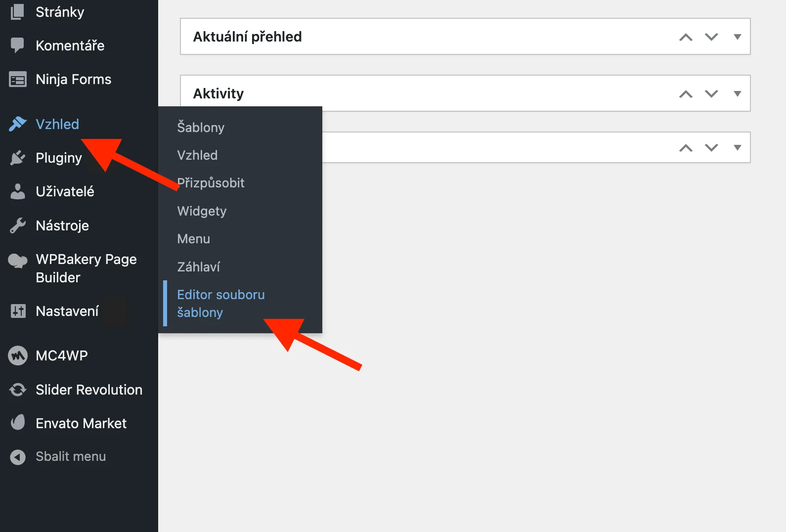Open Editor souboru šablony
The image size is (786, 532).
[x=220, y=303]
